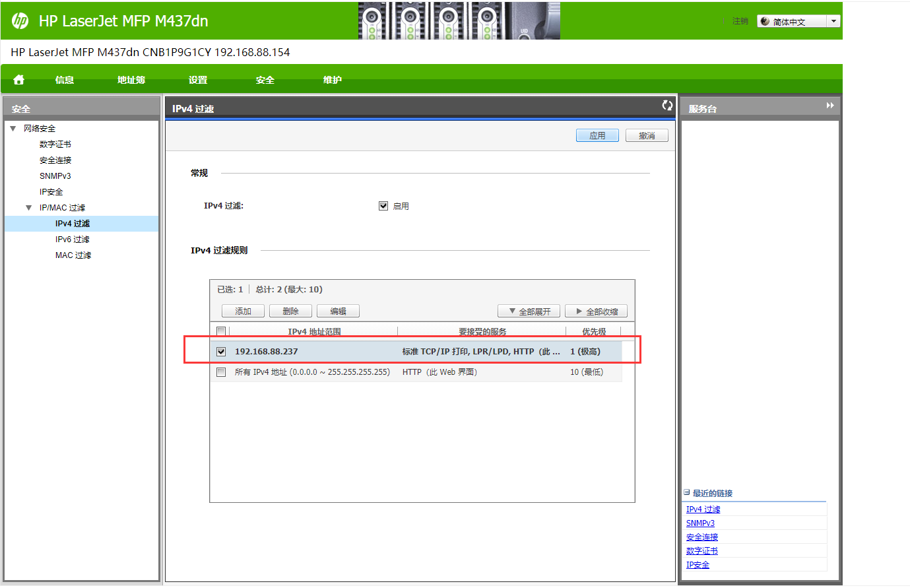Select IPv4 过滤 in the left tree
This screenshot has height=588, width=910.
point(73,224)
